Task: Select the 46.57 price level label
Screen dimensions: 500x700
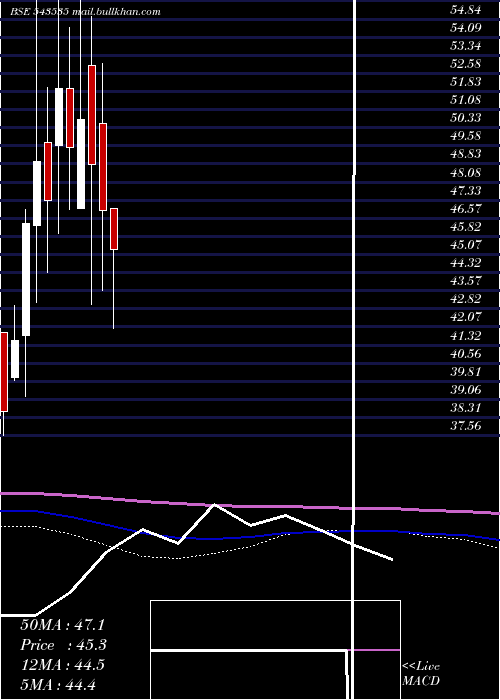Action: 465,209
